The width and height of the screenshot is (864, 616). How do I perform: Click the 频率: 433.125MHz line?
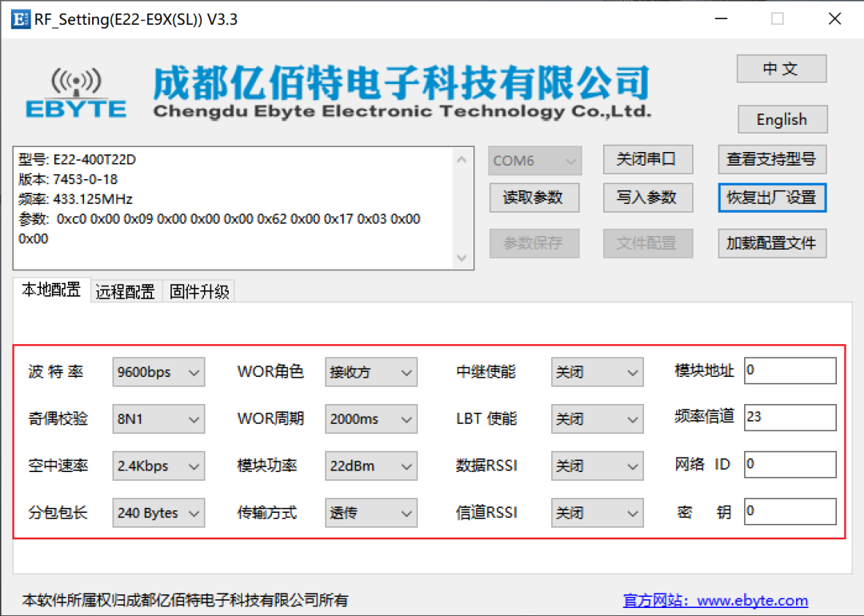[75, 199]
